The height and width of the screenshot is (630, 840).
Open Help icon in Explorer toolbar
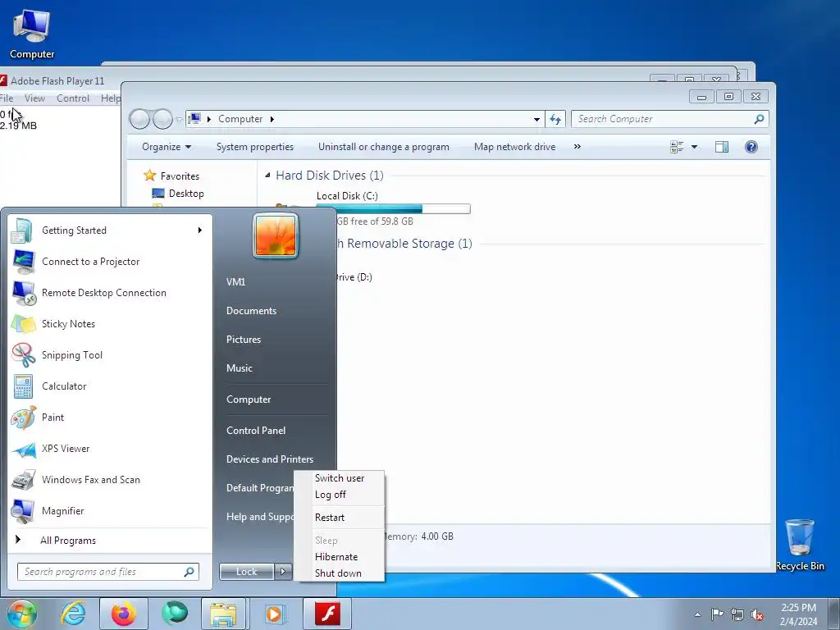click(x=751, y=147)
